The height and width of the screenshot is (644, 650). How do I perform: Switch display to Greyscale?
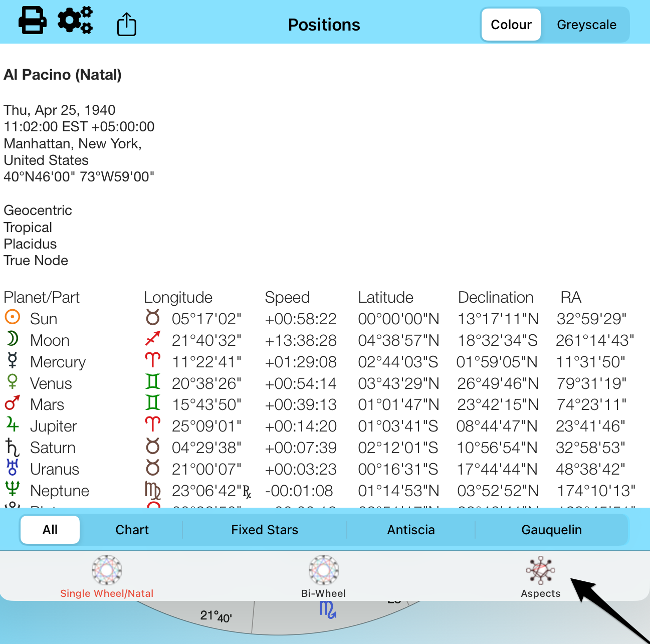point(586,25)
